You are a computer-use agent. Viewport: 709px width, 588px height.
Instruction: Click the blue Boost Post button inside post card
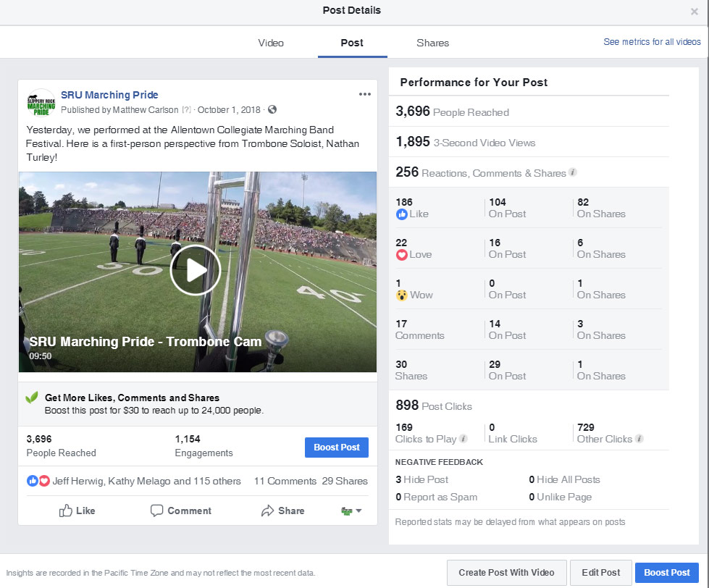(x=336, y=447)
